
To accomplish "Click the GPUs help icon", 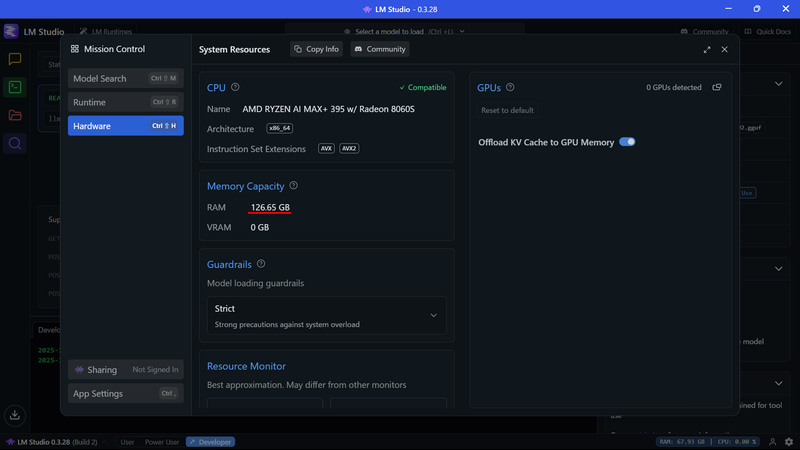I will click(x=510, y=87).
